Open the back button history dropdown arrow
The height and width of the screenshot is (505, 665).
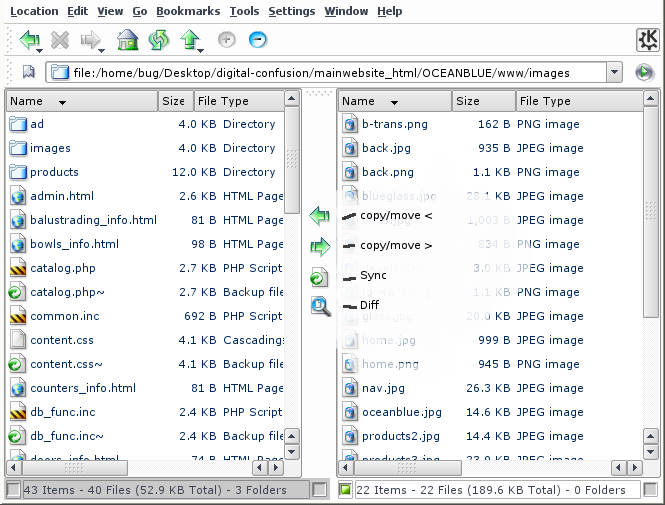[x=39, y=50]
